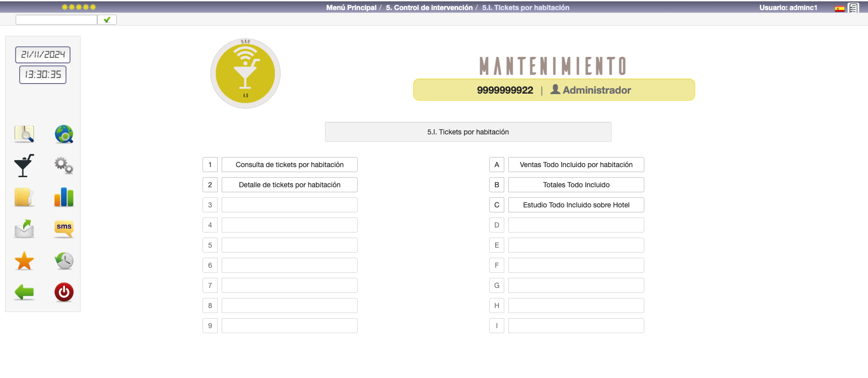Select the cocktail glass bar icon

[x=24, y=166]
